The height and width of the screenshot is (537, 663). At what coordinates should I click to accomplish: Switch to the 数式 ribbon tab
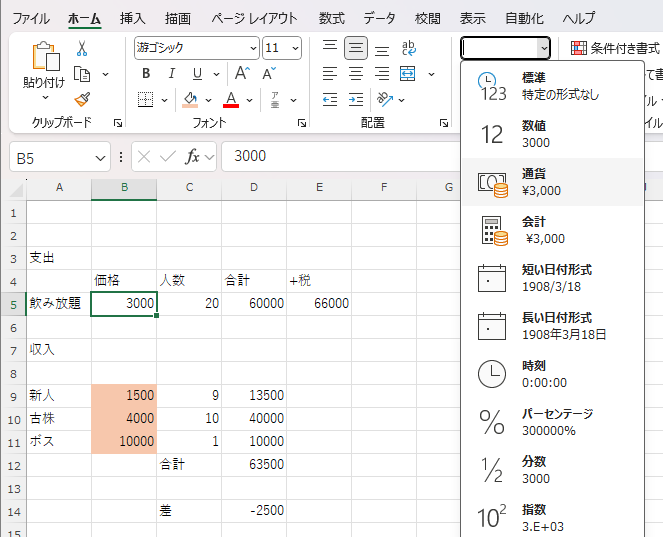click(x=331, y=18)
